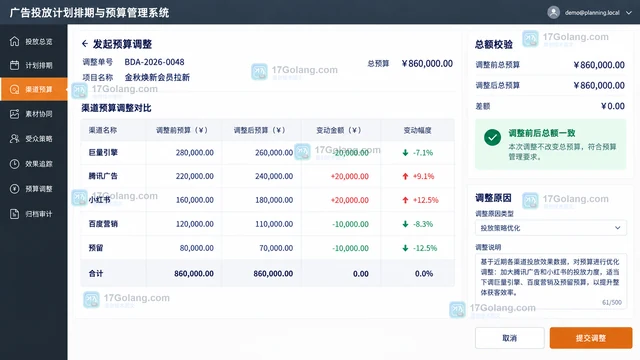Click -8.3% change value
This screenshot has height=360, width=640.
pos(422,224)
